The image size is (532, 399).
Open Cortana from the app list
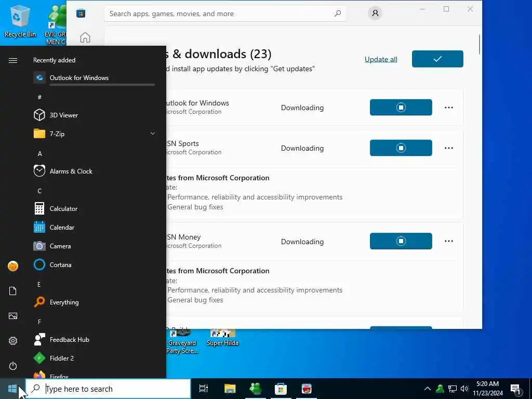coord(94,264)
